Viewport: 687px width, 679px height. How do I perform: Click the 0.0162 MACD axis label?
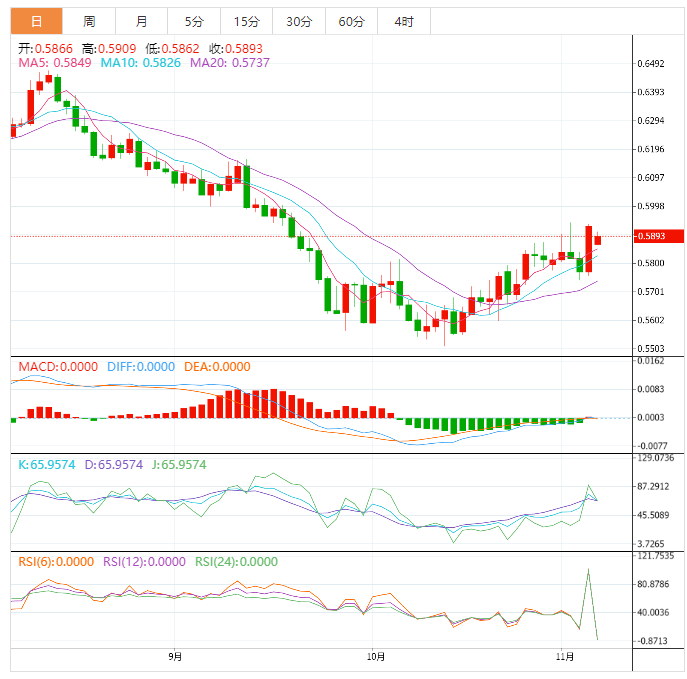(x=651, y=361)
